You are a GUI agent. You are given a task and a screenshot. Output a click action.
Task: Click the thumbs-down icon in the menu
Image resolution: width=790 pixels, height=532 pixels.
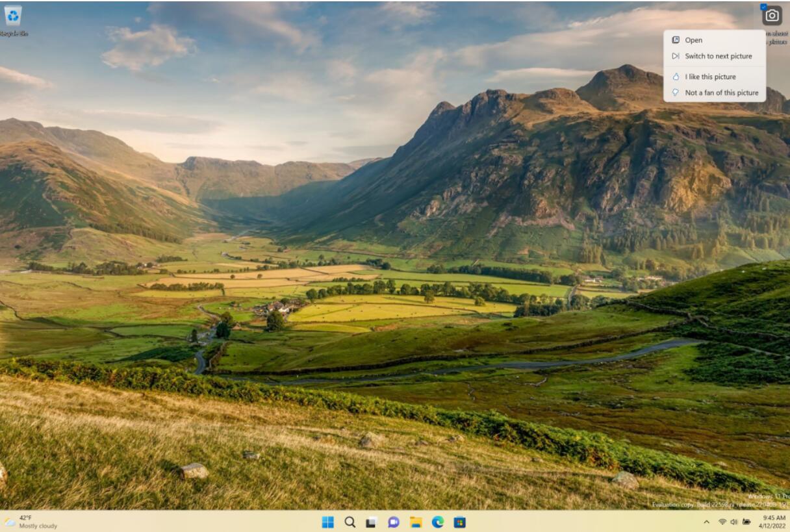click(676, 92)
